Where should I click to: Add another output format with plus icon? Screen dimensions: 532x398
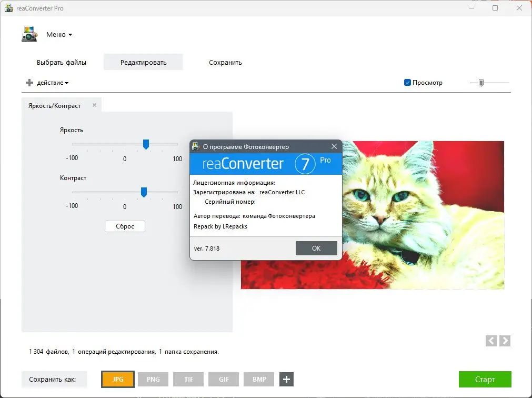286,380
